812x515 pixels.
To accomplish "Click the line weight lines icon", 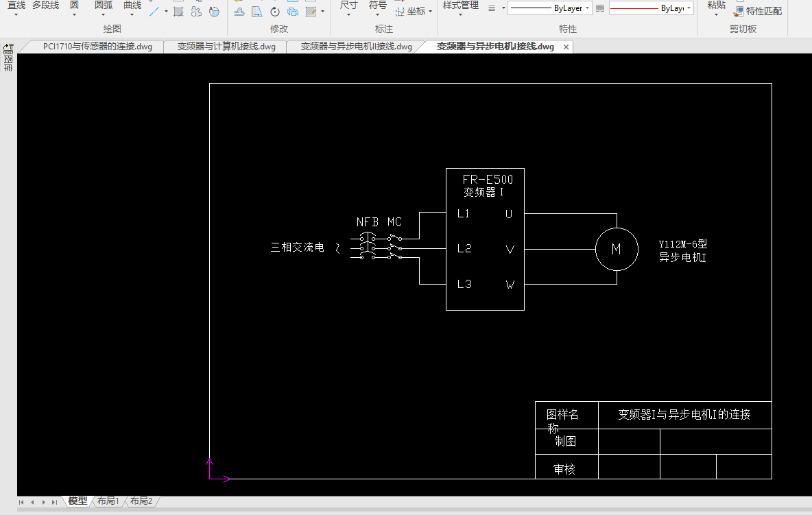I will click(492, 8).
